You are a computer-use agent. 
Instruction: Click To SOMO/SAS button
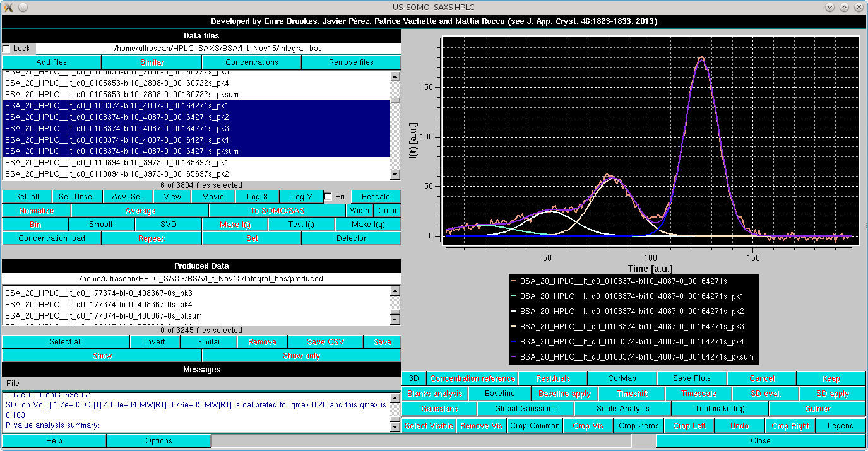click(277, 211)
